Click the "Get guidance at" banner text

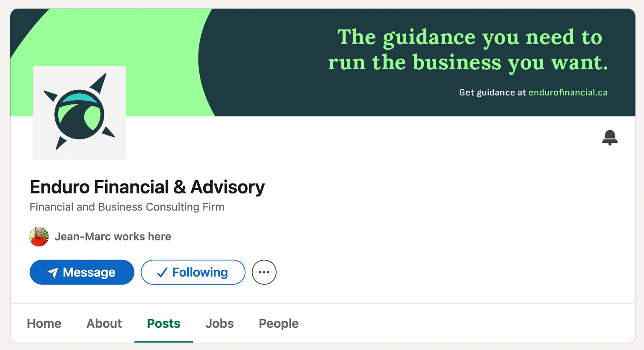pyautogui.click(x=492, y=92)
